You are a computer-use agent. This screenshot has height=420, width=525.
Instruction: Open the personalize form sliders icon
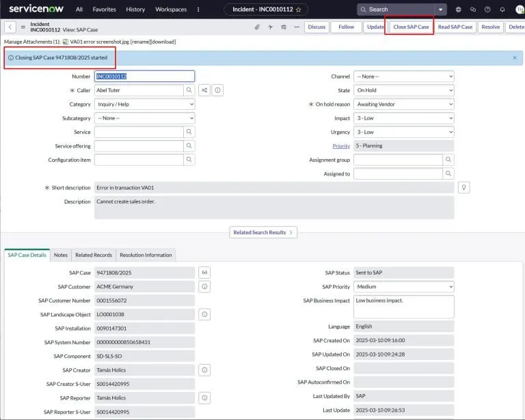point(284,27)
